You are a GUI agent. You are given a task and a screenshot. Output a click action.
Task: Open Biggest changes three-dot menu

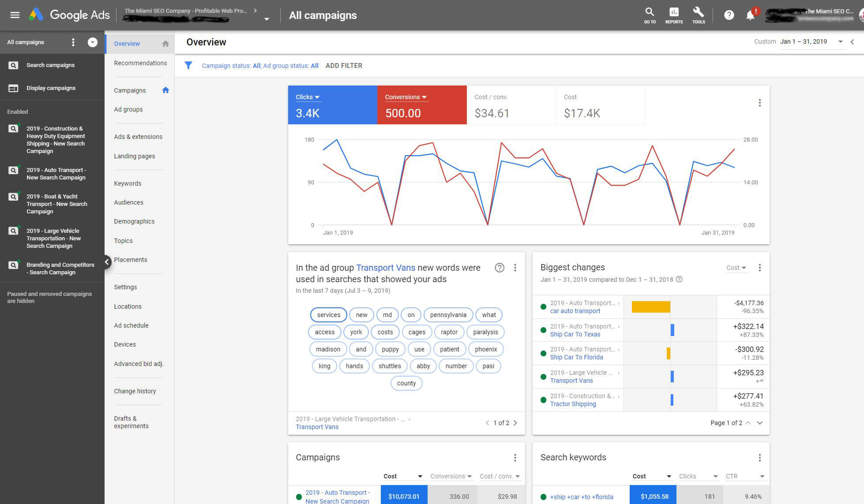(759, 268)
